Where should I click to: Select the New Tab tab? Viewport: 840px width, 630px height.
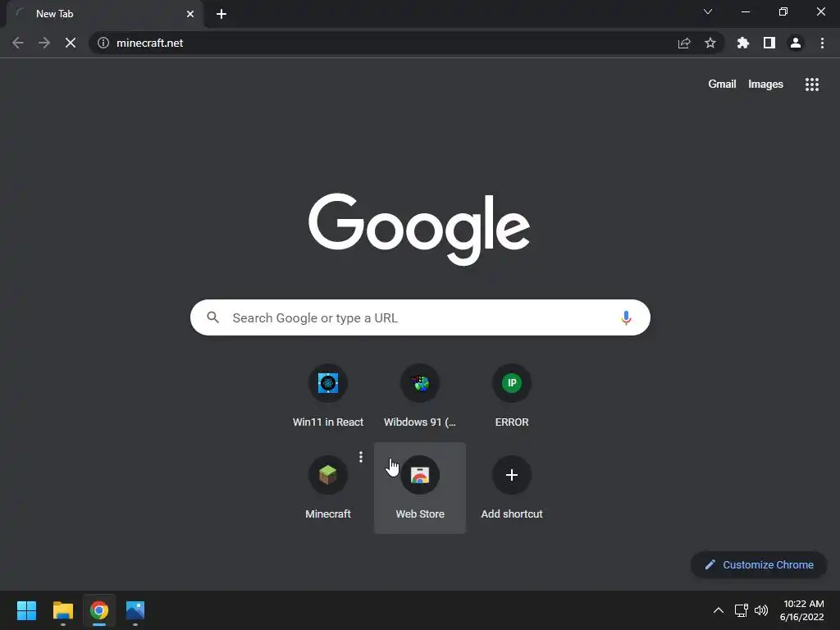click(x=104, y=14)
